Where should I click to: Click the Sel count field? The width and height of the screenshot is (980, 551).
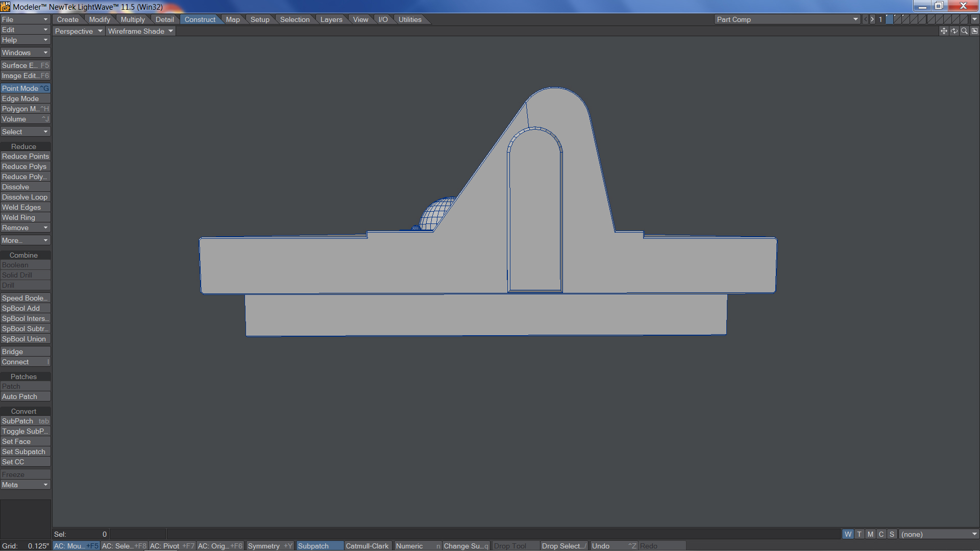coord(81,534)
